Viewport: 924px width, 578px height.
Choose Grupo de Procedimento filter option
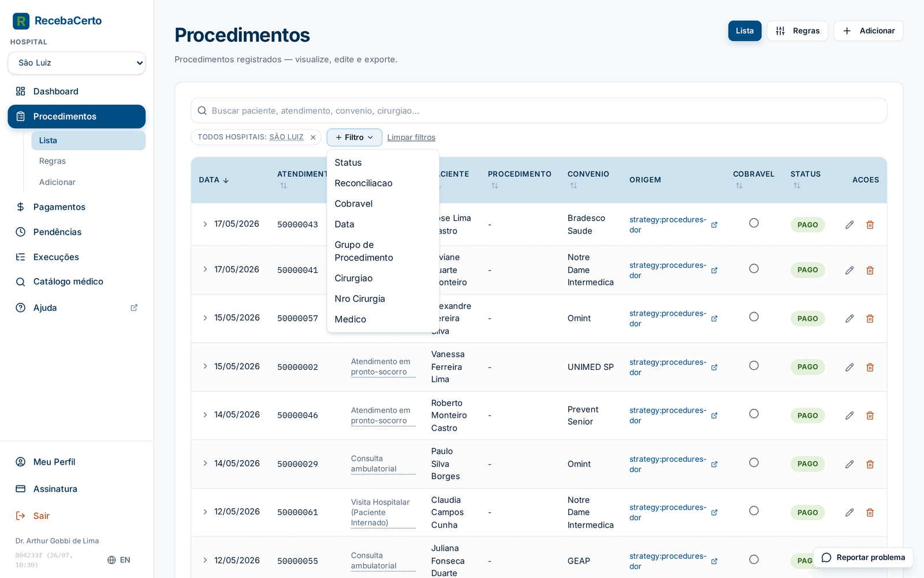click(x=383, y=251)
